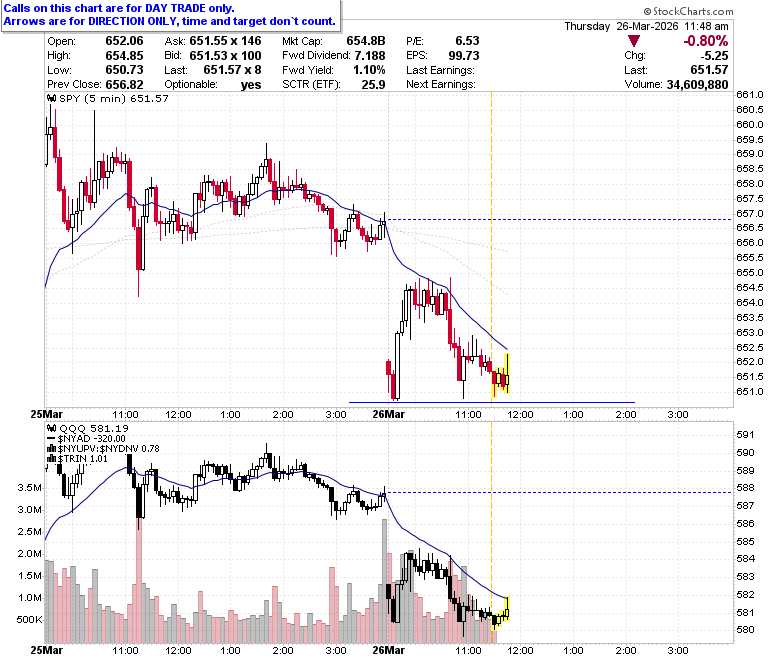Click the Mkt Cap value 654.8B
Image resolution: width=780 pixels, height=659 pixels.
(x=366, y=41)
